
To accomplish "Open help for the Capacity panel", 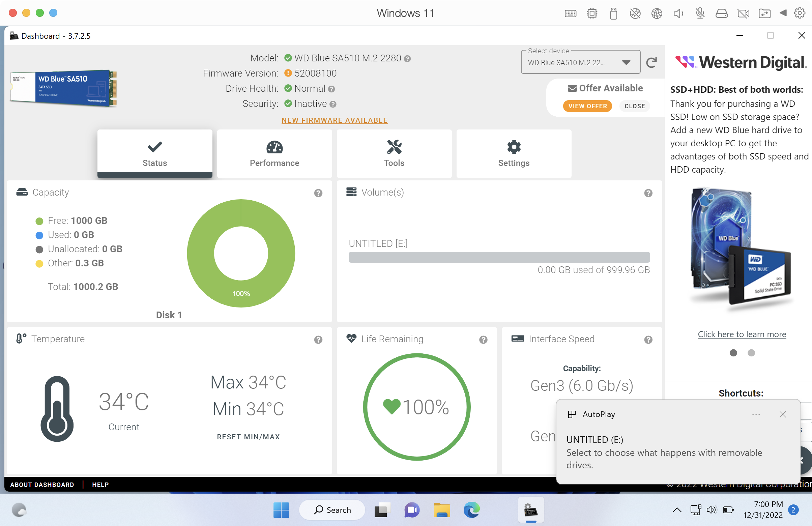I will [318, 193].
